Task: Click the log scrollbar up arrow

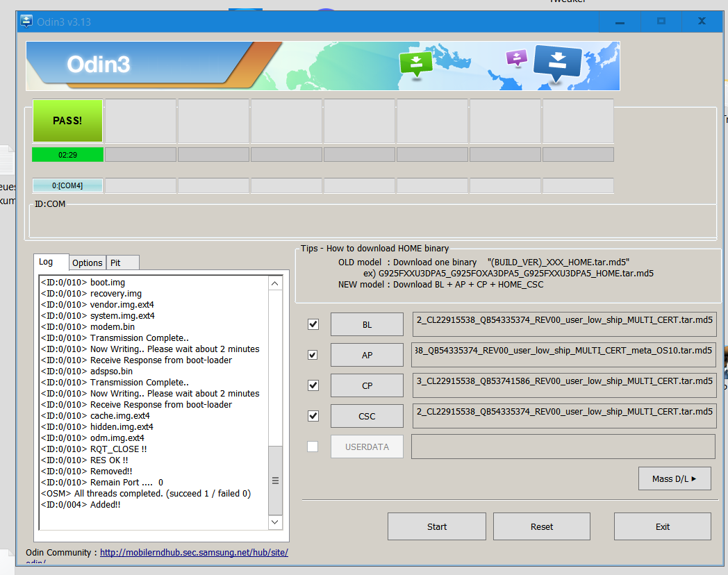Action: pyautogui.click(x=275, y=283)
